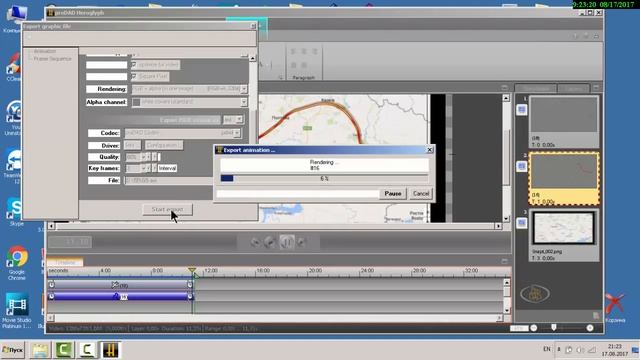The height and width of the screenshot is (360, 640).
Task: Click preview vertical scrollbar up arrow
Action: tap(506, 98)
